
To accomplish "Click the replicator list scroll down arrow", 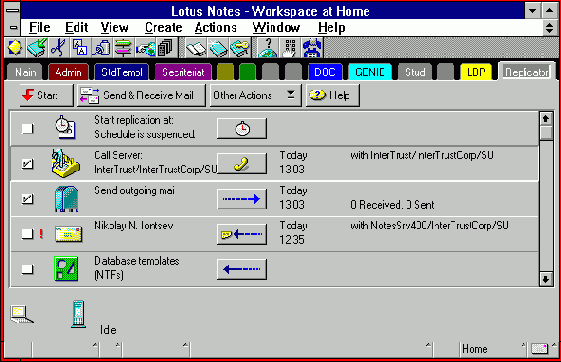I will click(546, 279).
